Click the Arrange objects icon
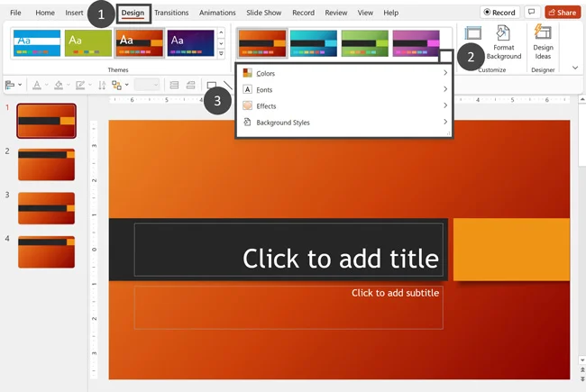Screen dimensions: 586x392 click(116, 86)
